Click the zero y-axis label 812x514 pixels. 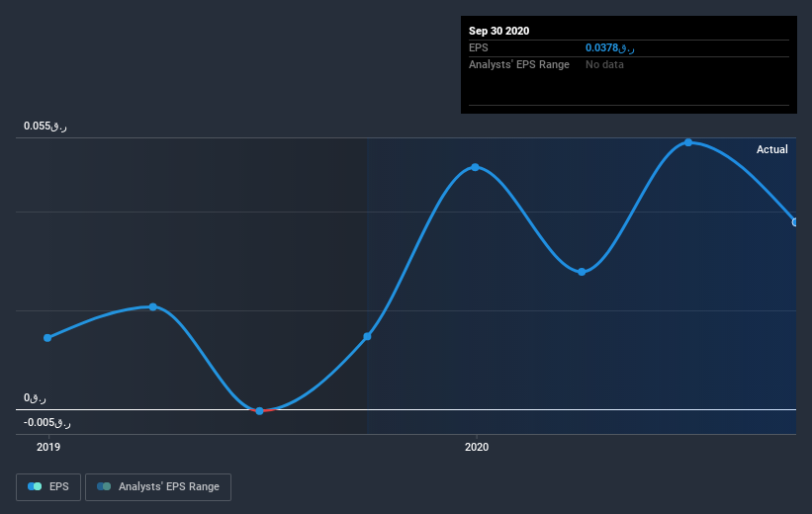pos(35,397)
